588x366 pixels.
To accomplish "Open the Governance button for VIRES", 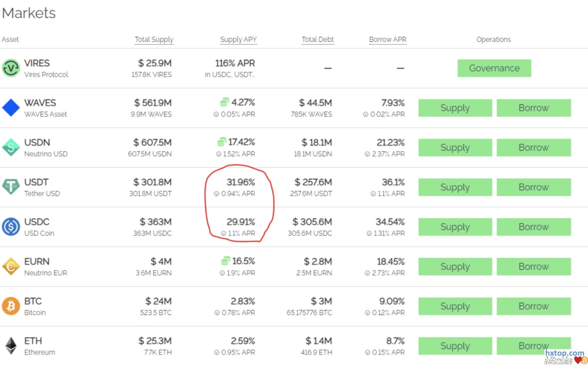I will (x=494, y=68).
